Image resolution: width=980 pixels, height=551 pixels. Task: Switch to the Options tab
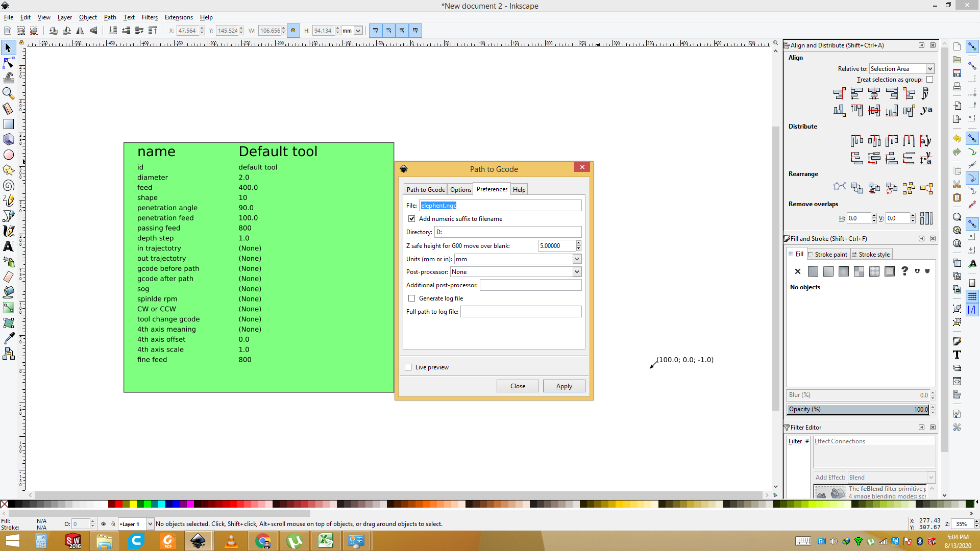[x=460, y=190]
